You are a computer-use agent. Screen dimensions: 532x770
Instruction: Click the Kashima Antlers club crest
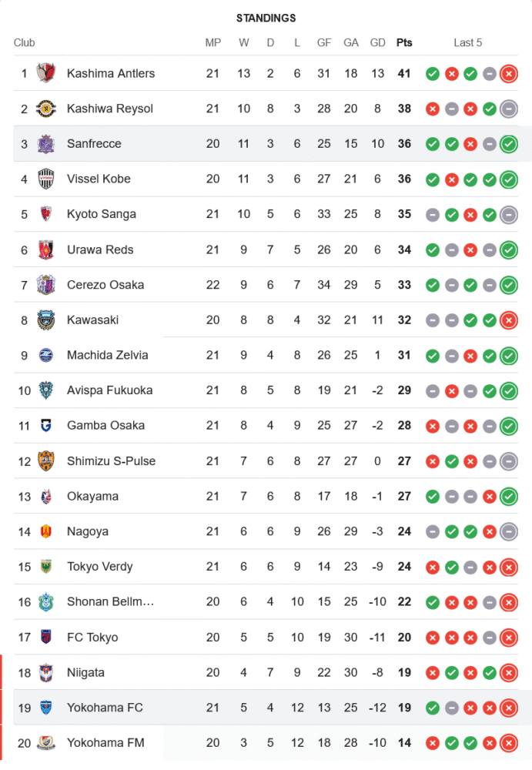pos(46,73)
